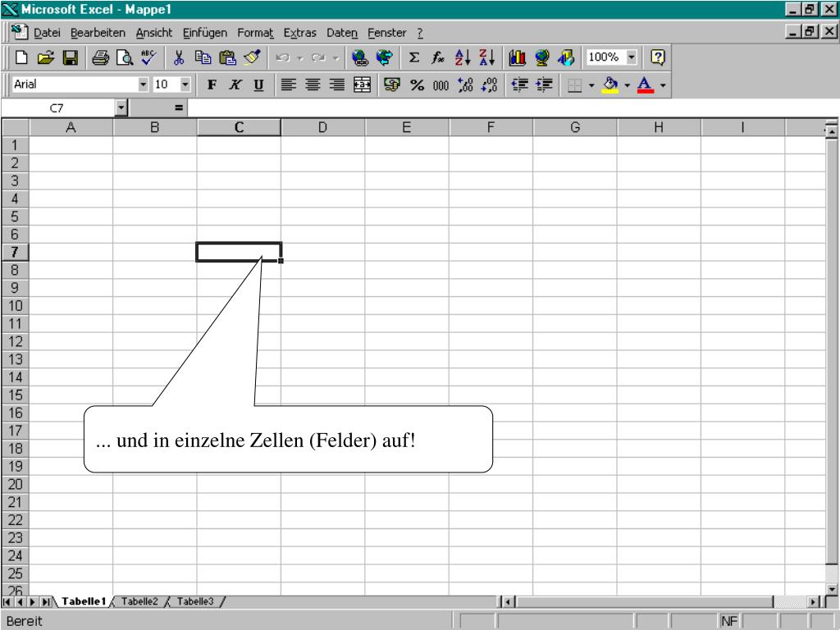Open print preview with the magnifier page icon
840x630 pixels.
click(x=125, y=57)
